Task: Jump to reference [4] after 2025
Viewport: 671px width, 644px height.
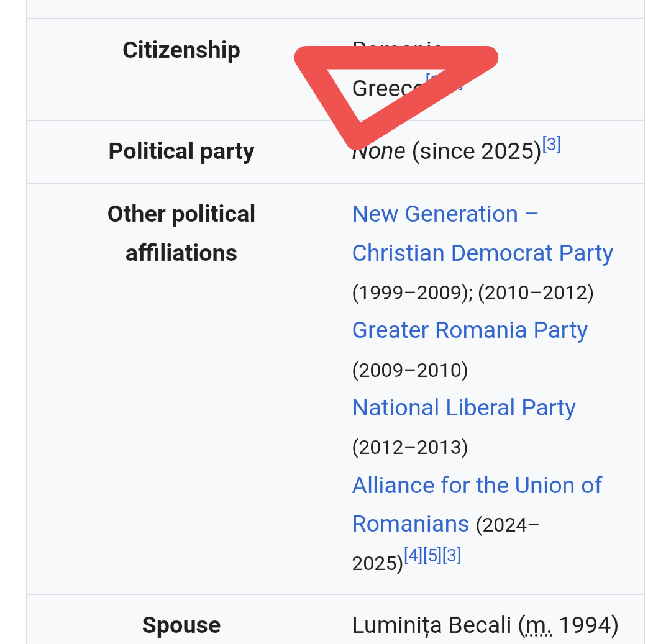Action: (413, 555)
